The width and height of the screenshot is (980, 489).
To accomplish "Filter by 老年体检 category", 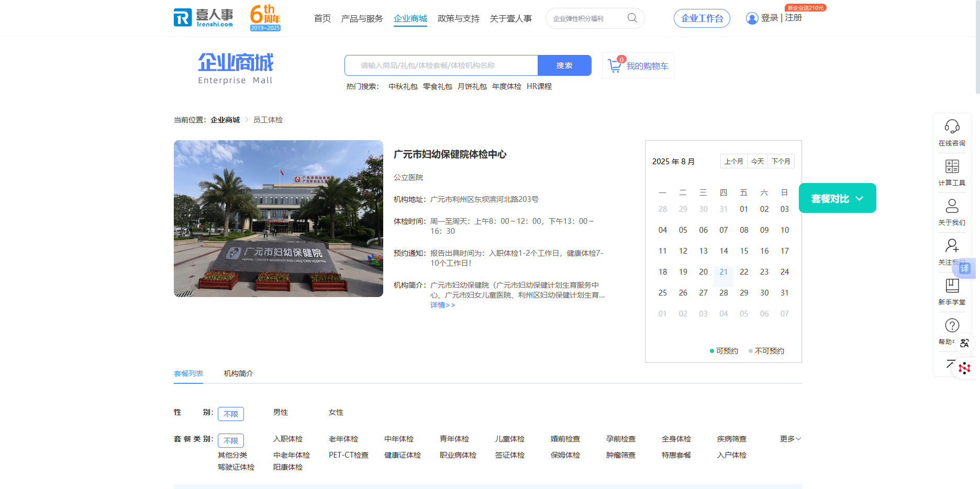I will pyautogui.click(x=343, y=439).
